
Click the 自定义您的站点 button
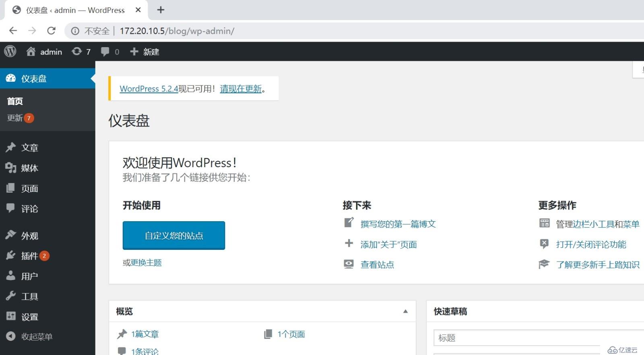click(174, 235)
